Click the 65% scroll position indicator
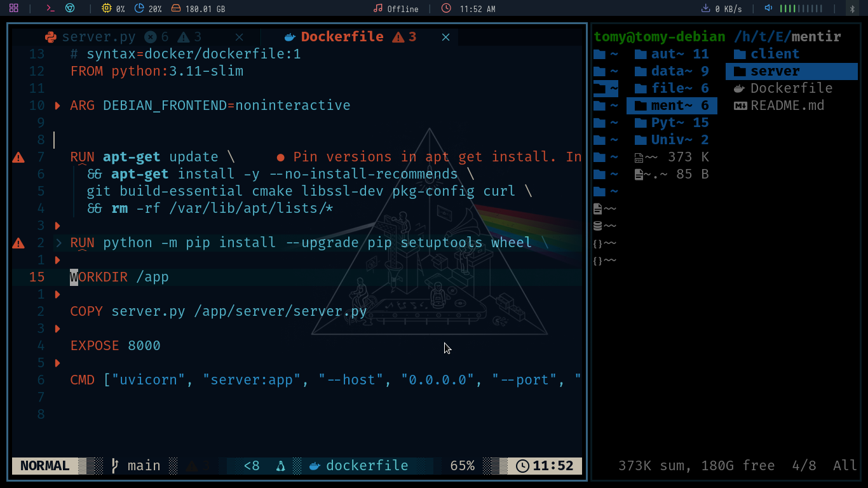868x488 pixels. coord(463,466)
